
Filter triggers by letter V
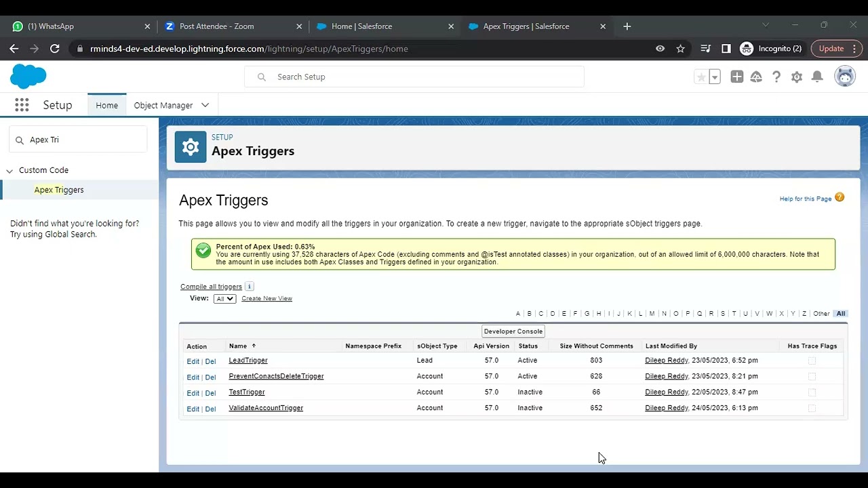click(x=757, y=314)
